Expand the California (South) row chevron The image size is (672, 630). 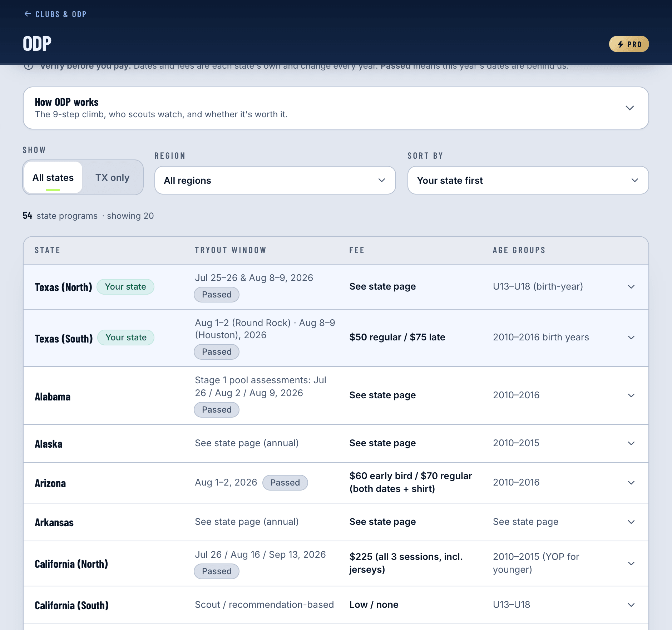(631, 605)
